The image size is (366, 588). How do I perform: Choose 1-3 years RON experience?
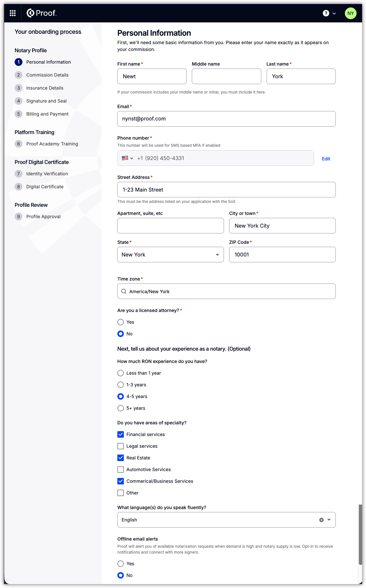tap(121, 385)
